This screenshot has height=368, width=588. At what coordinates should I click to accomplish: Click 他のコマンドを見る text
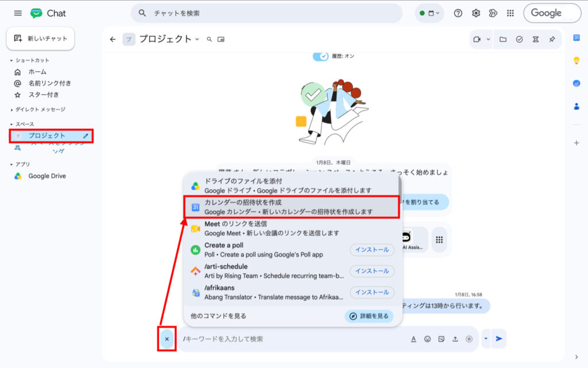click(x=218, y=316)
